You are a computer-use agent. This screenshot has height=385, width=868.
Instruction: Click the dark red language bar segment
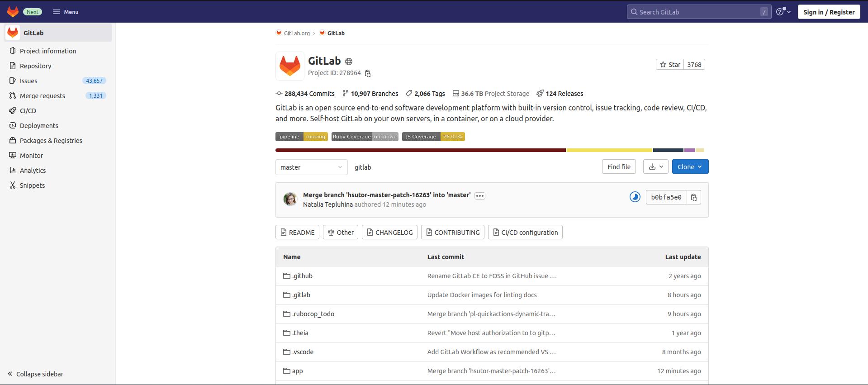pos(421,150)
